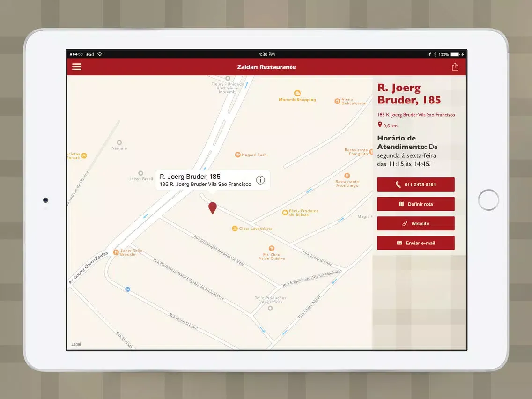Tap Av. Doutor Chucri Zaidan label

pos(88,268)
